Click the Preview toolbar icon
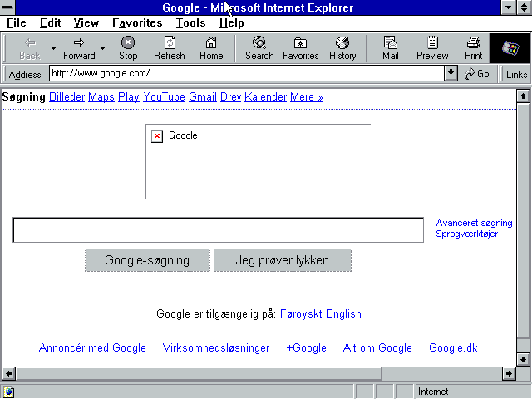532x399 pixels. point(432,42)
